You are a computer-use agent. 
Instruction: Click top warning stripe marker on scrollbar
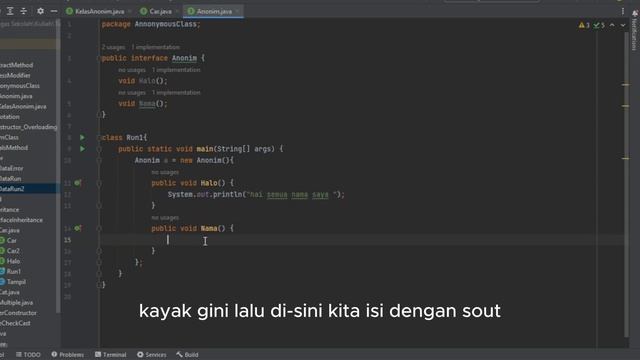click(625, 84)
